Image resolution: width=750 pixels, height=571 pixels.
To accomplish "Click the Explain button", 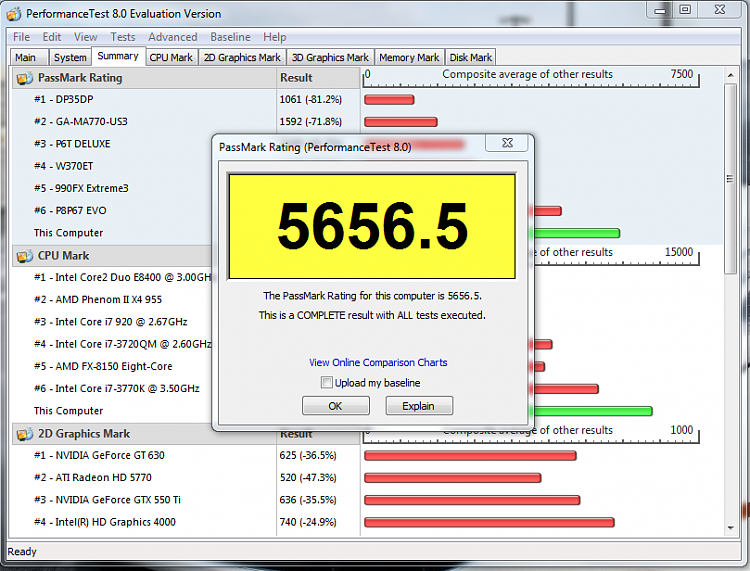I will click(419, 406).
